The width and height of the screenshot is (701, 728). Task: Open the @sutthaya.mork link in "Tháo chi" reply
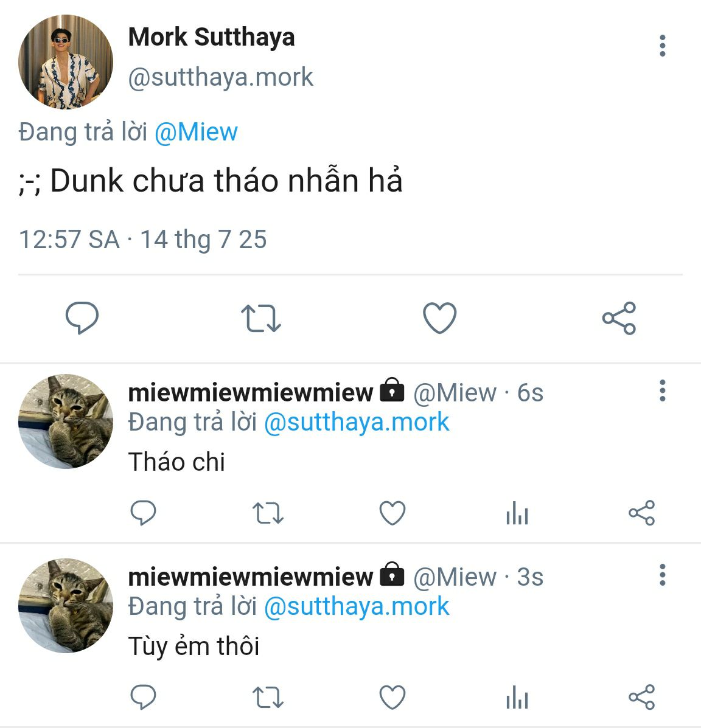tap(357, 422)
